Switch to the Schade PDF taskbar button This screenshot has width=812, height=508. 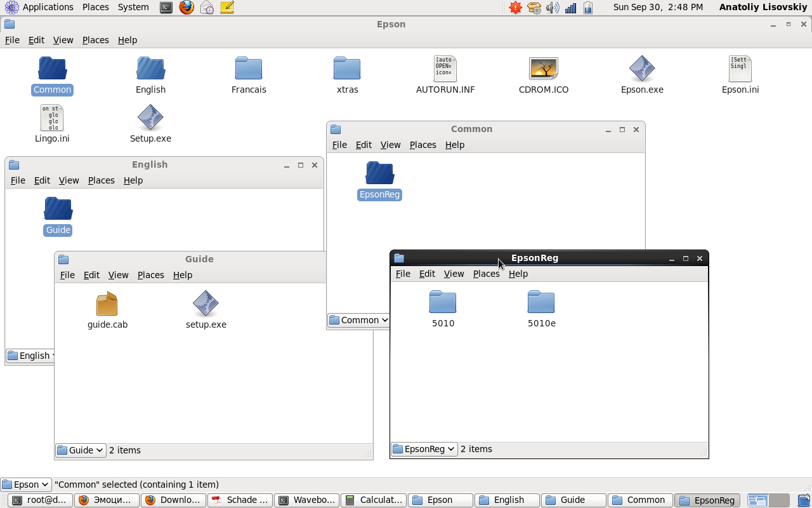tap(240, 500)
